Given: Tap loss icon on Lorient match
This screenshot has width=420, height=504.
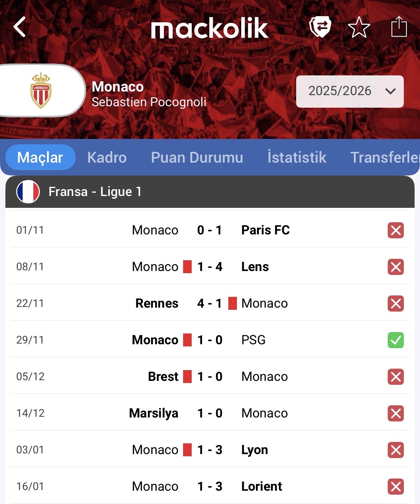Looking at the screenshot, I should [x=396, y=487].
